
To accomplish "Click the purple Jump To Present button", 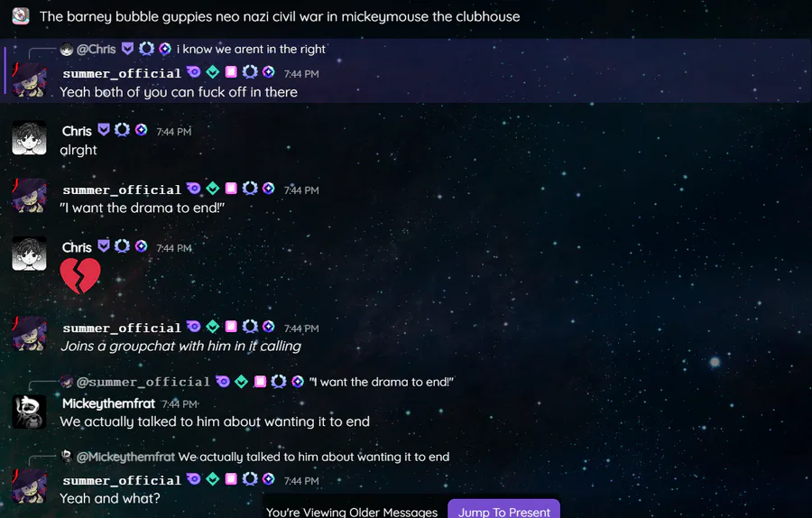I will click(503, 509).
